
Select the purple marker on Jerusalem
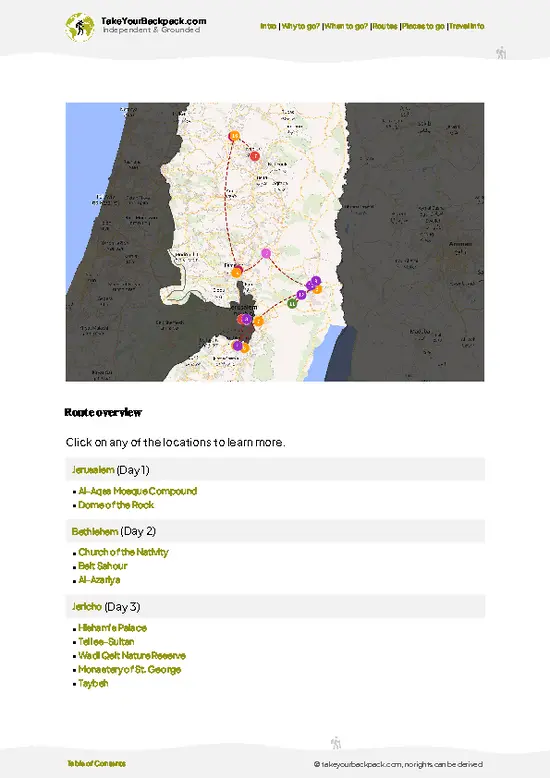(x=246, y=319)
